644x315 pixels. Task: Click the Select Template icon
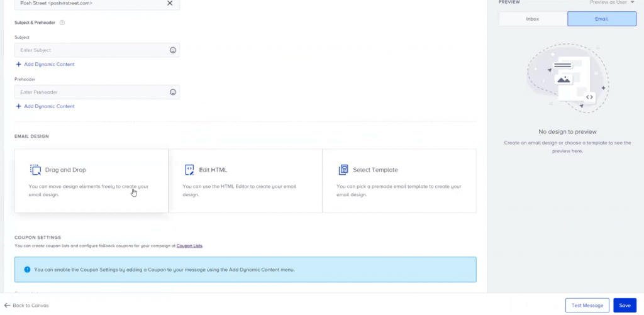[x=343, y=170]
